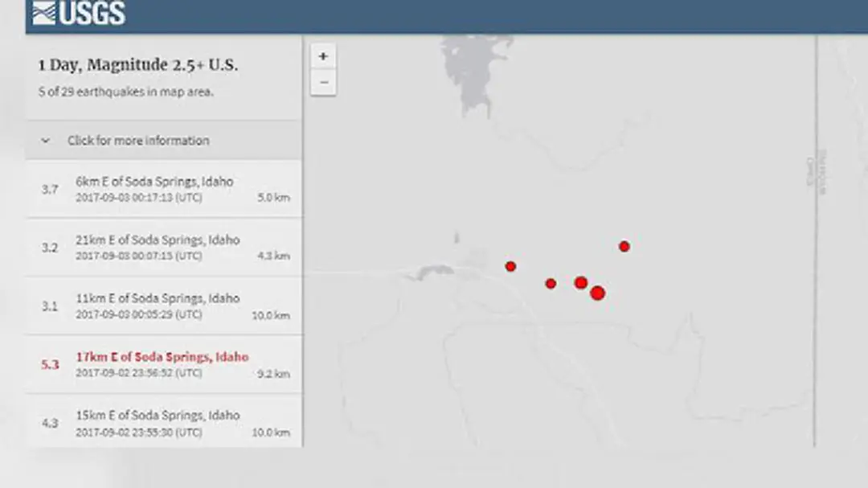Click the timestamp '2017-09-02 23:55:30 (UTC)'
Viewport: 868px width, 488px height.
pos(139,433)
